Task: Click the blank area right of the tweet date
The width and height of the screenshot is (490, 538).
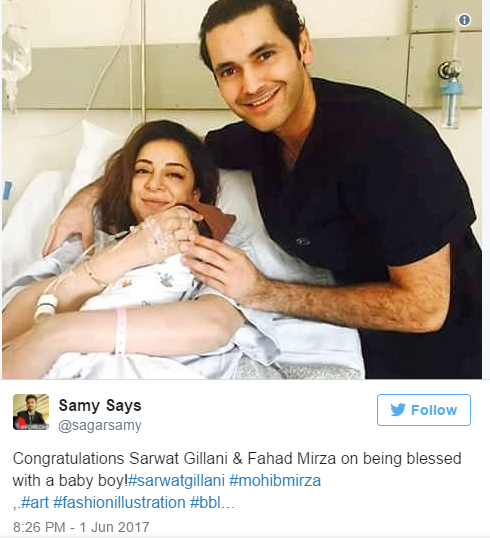Action: coord(309,527)
